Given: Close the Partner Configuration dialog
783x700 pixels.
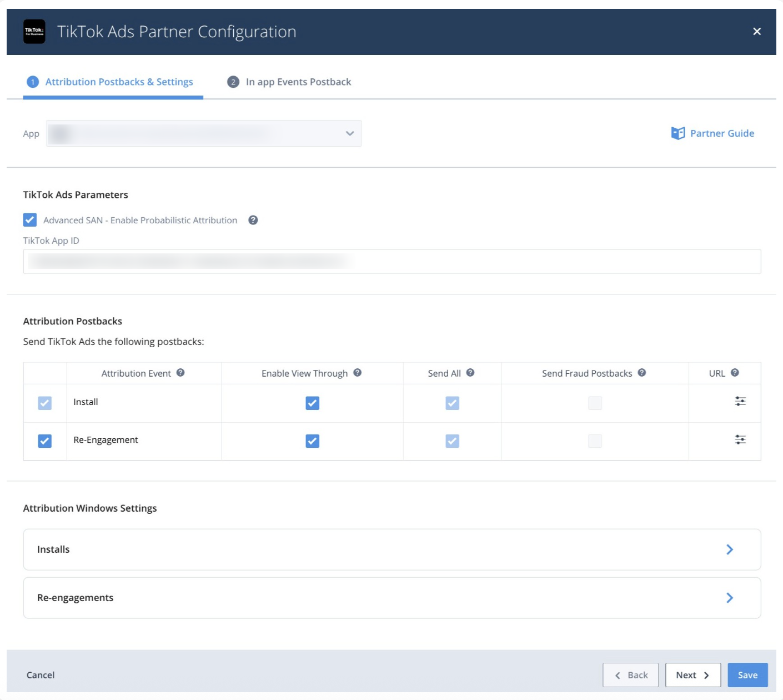Looking at the screenshot, I should 757,32.
